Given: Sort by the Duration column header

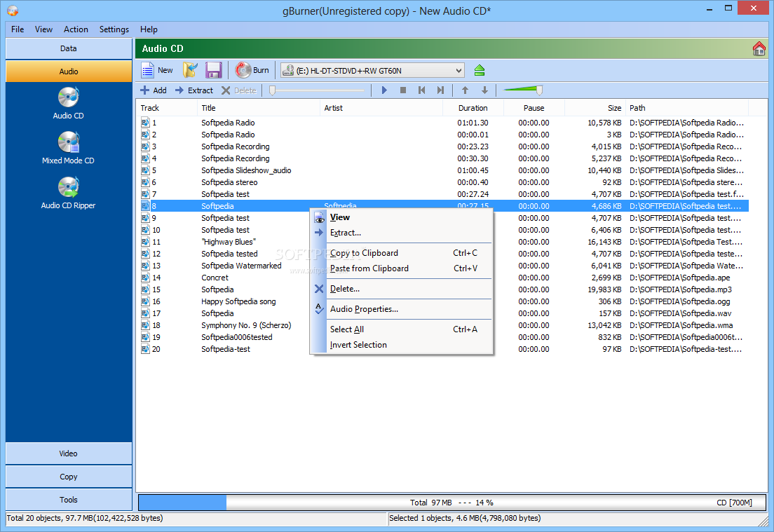Looking at the screenshot, I should (473, 108).
